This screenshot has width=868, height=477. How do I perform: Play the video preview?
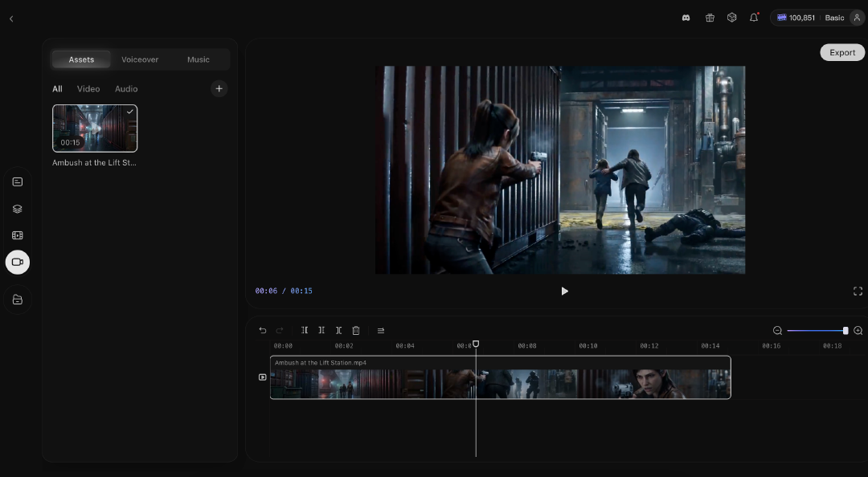(564, 291)
